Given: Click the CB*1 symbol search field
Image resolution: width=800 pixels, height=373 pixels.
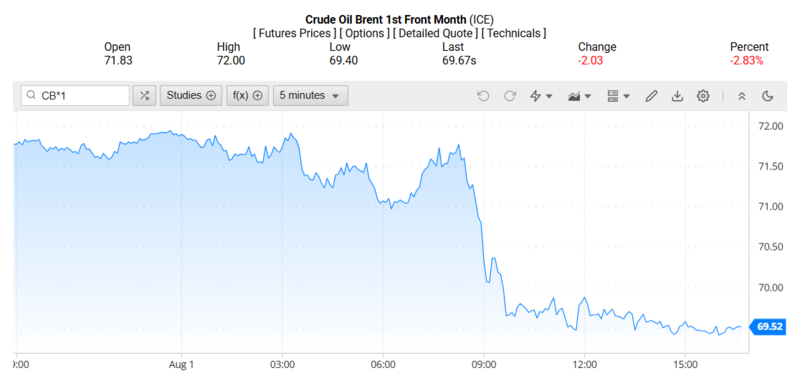Looking at the screenshot, I should (75, 95).
